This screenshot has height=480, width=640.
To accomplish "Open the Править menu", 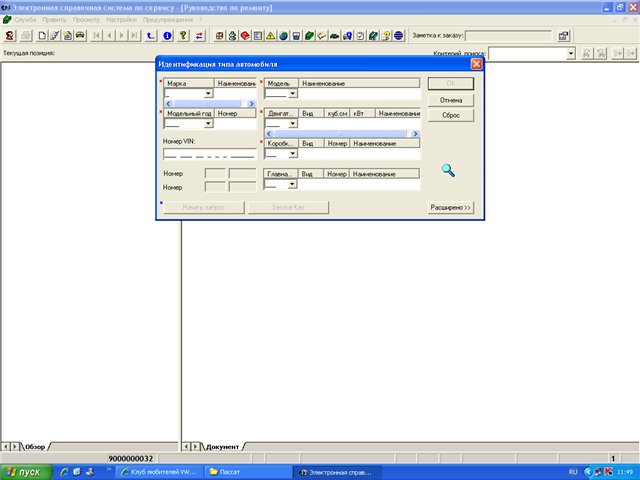I will click(x=54, y=20).
